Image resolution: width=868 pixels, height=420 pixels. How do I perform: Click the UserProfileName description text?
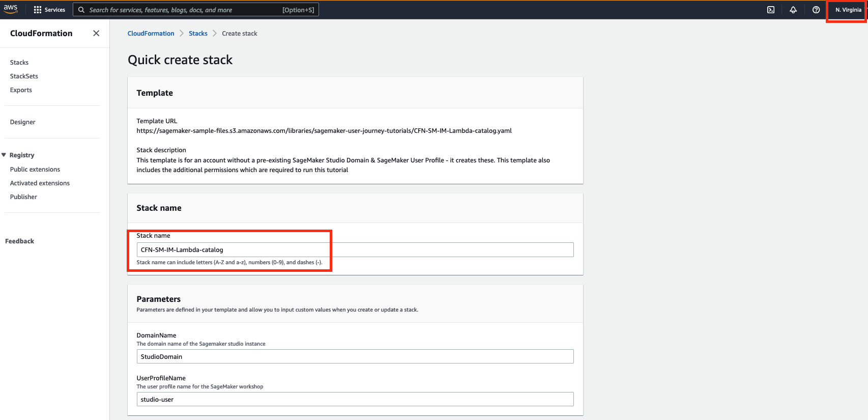[x=200, y=387]
